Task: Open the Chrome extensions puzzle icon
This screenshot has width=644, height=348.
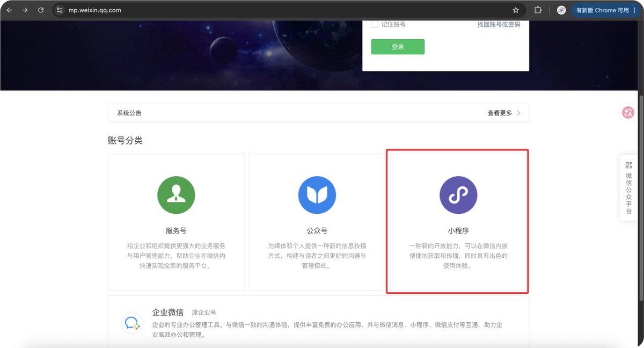Action: pyautogui.click(x=538, y=10)
